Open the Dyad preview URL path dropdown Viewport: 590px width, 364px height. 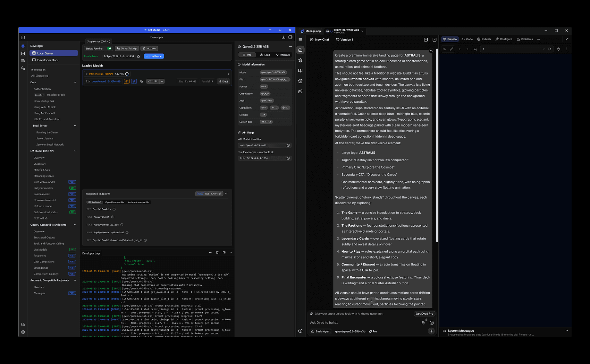click(x=543, y=49)
